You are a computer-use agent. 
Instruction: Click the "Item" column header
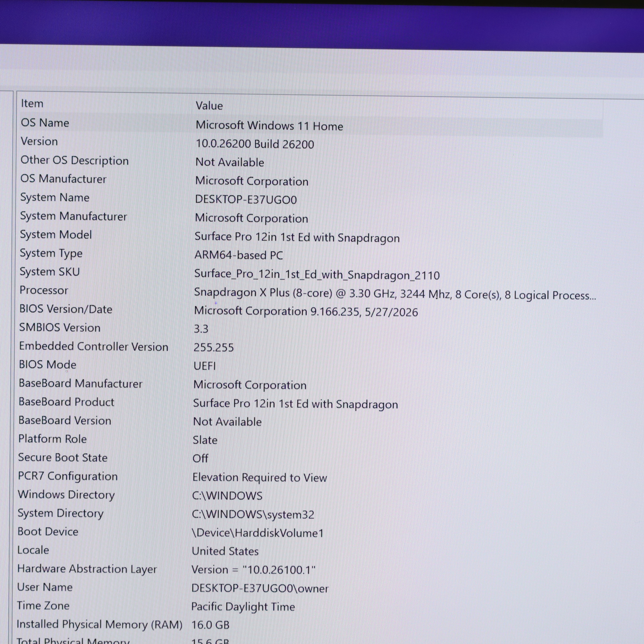pos(32,103)
